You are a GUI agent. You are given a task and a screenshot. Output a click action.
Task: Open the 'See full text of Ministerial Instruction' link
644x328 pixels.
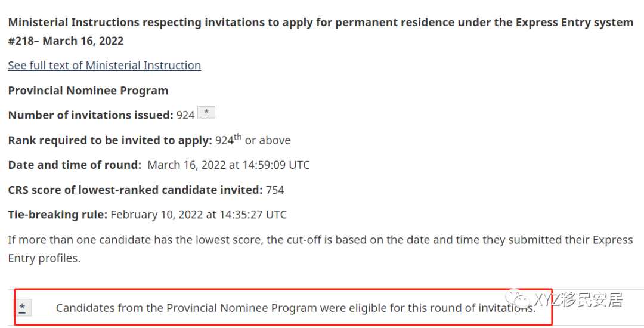tap(104, 66)
